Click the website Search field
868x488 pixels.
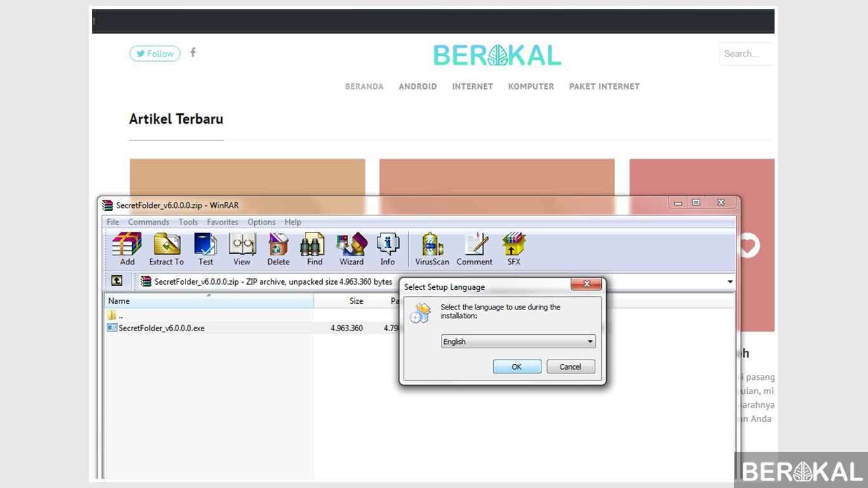(x=747, y=54)
